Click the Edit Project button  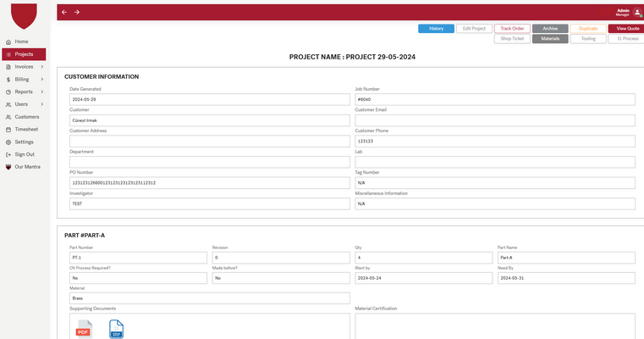click(x=474, y=28)
